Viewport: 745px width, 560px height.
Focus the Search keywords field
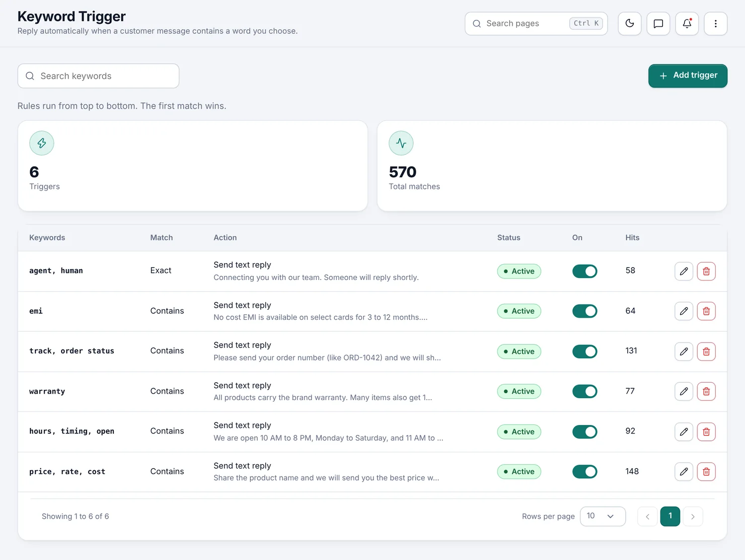point(98,76)
